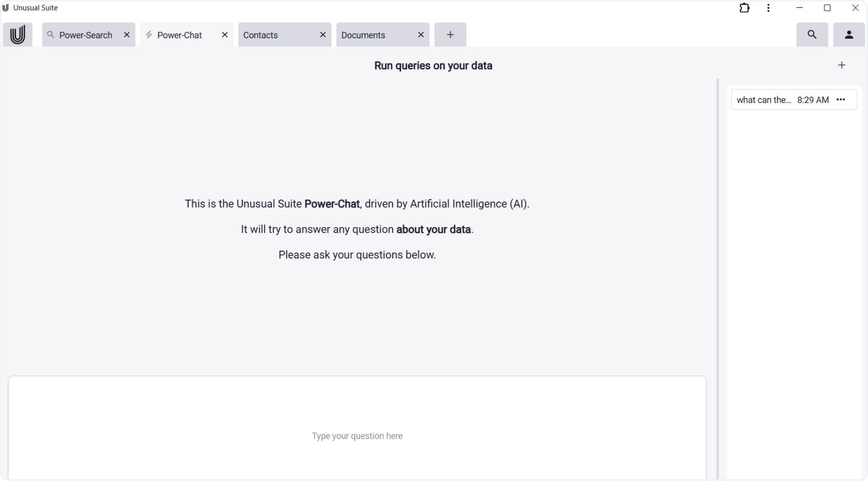
Task: Click the Unusual Suite home logo
Action: click(x=17, y=35)
